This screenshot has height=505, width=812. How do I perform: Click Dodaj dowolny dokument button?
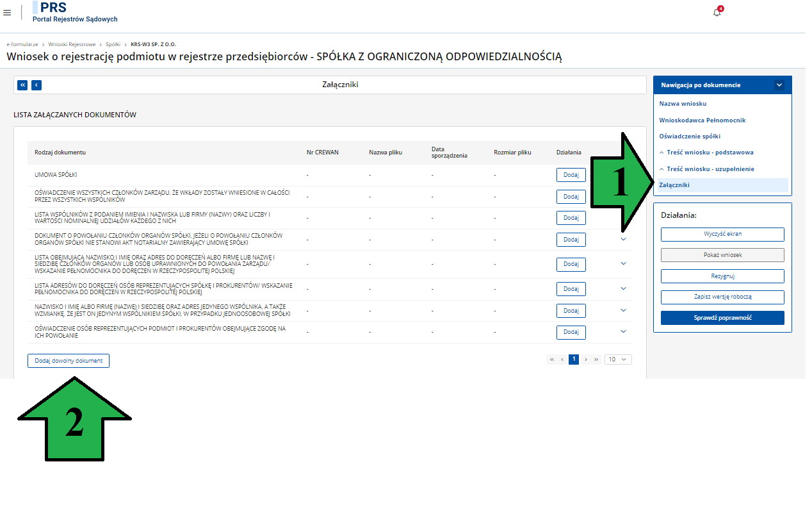(x=69, y=361)
